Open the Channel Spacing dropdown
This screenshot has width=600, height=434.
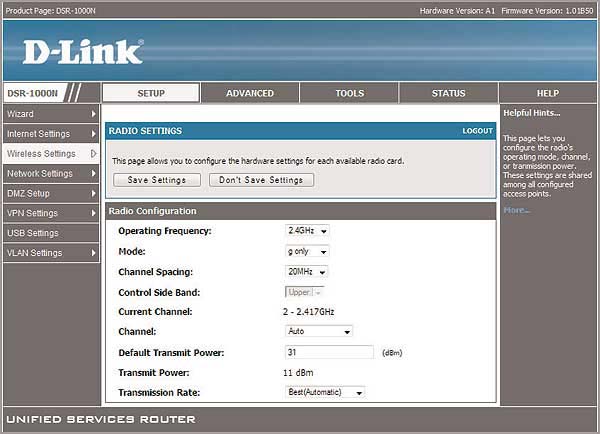(x=307, y=272)
